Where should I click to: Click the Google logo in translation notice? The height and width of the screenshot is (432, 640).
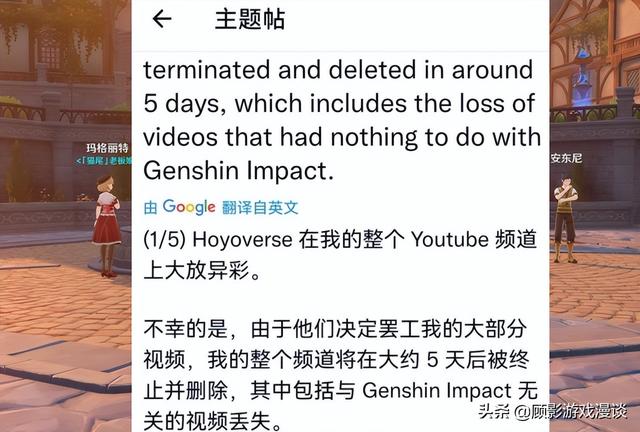tap(189, 207)
